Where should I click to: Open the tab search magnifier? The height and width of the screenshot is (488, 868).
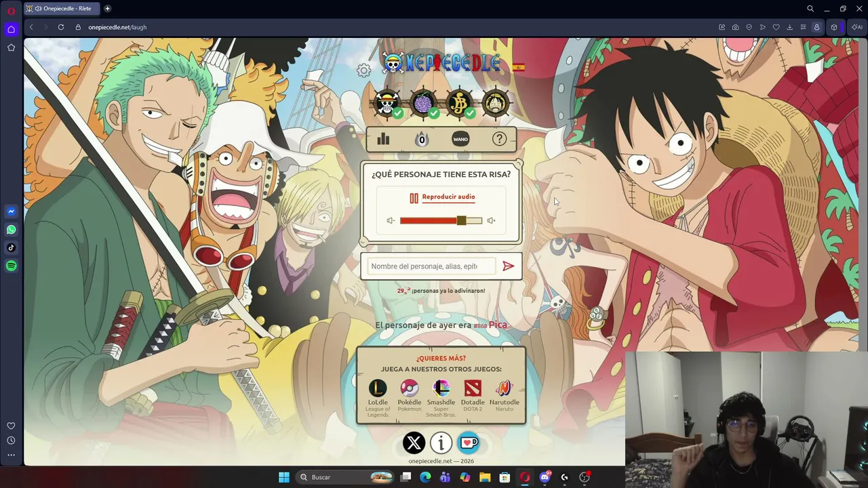point(810,9)
